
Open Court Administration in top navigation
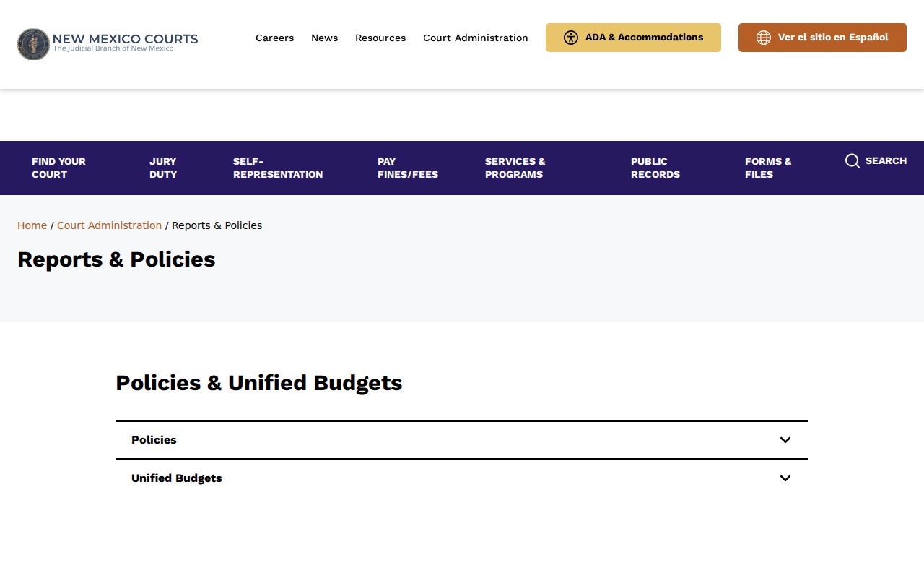476,38
